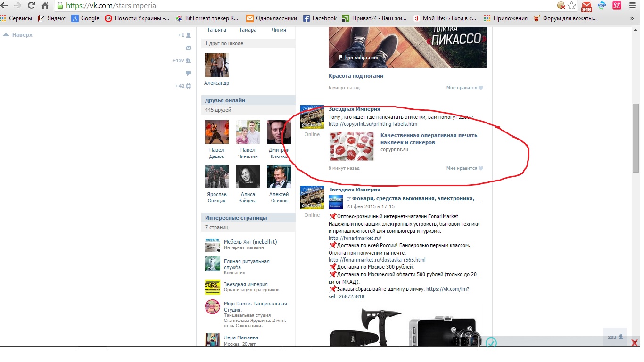Click the cookie/key icon in address bar

click(x=561, y=6)
